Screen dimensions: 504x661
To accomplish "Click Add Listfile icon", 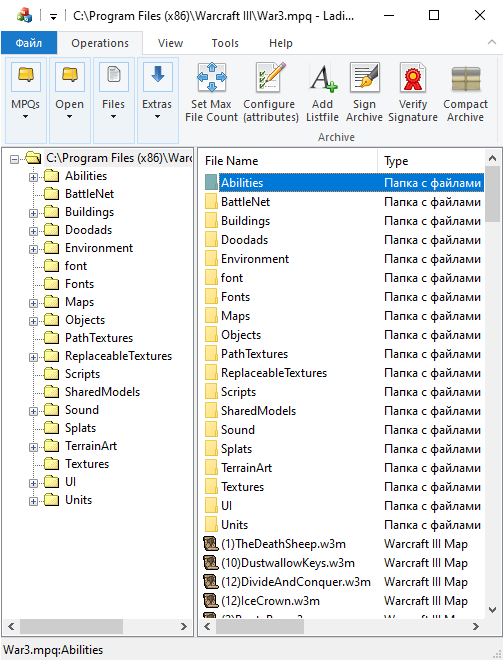I will point(322,78).
